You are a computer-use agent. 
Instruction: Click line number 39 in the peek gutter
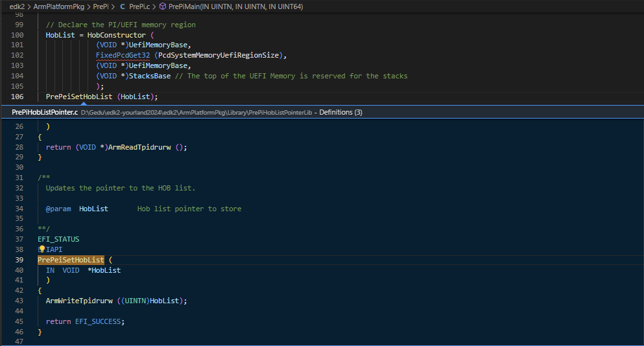(19, 260)
